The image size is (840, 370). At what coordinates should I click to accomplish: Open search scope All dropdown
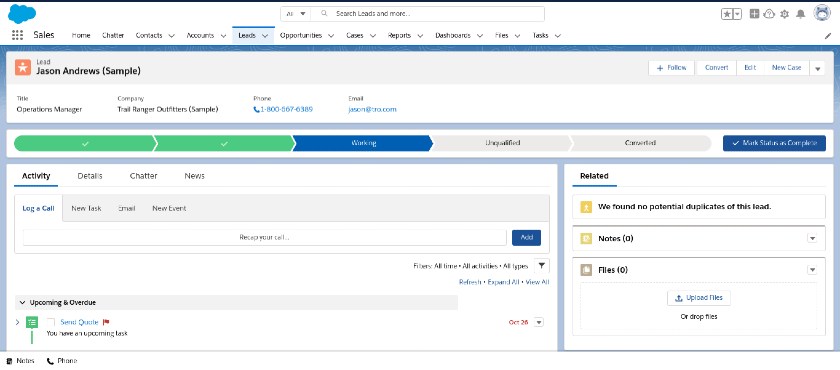click(x=296, y=13)
